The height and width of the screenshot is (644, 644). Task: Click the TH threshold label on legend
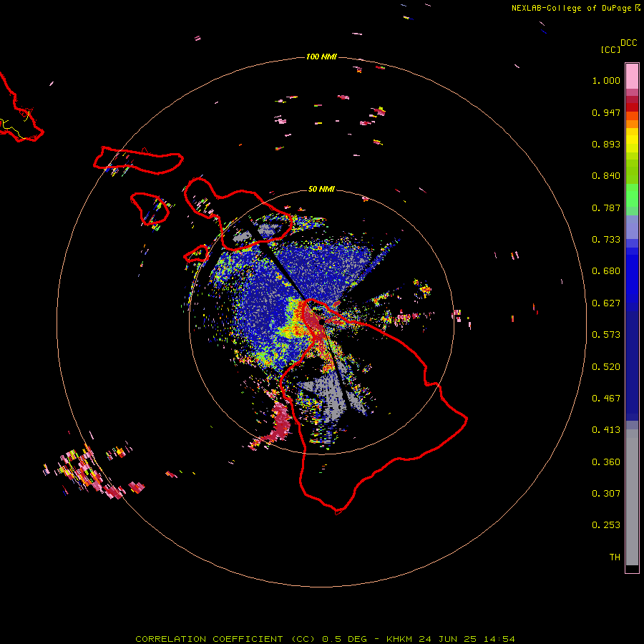(x=615, y=557)
